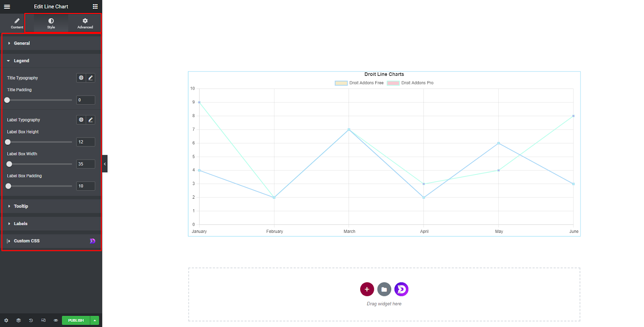
Task: Open the hamburger menu in panel header
Action: pyautogui.click(x=7, y=6)
